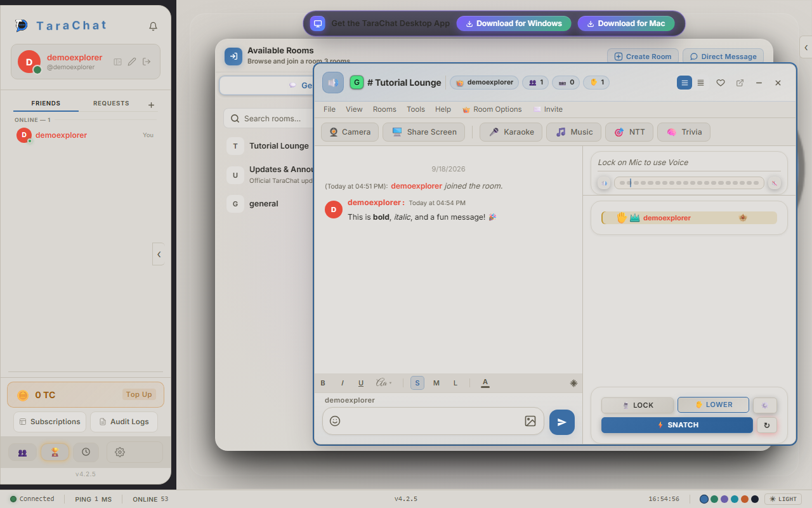Click Download for Windows
The width and height of the screenshot is (812, 508).
514,23
